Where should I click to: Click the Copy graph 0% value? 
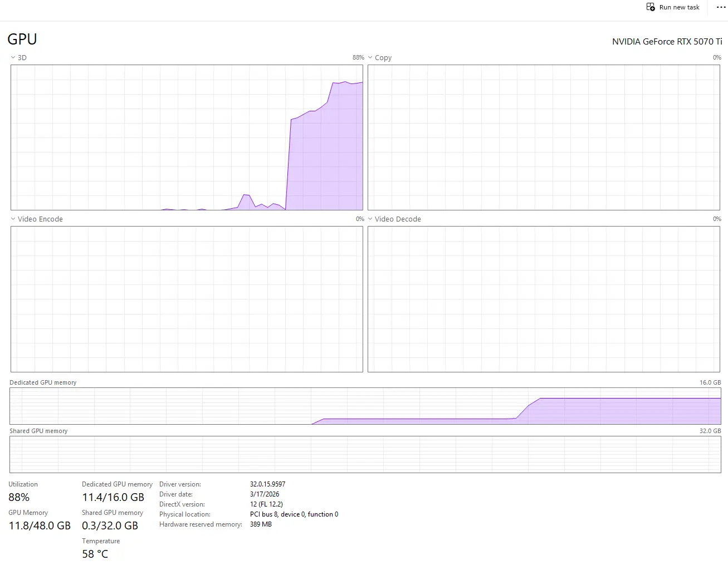coord(717,57)
